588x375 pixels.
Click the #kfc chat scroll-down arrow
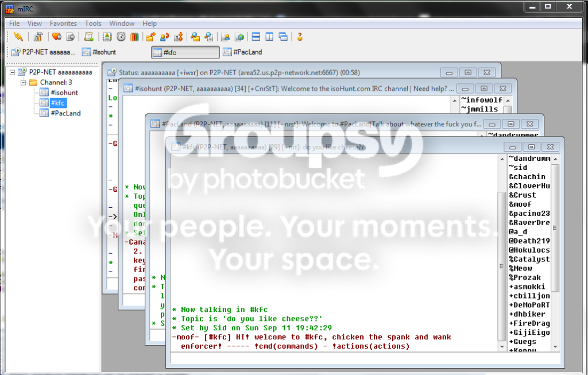pos(502,346)
